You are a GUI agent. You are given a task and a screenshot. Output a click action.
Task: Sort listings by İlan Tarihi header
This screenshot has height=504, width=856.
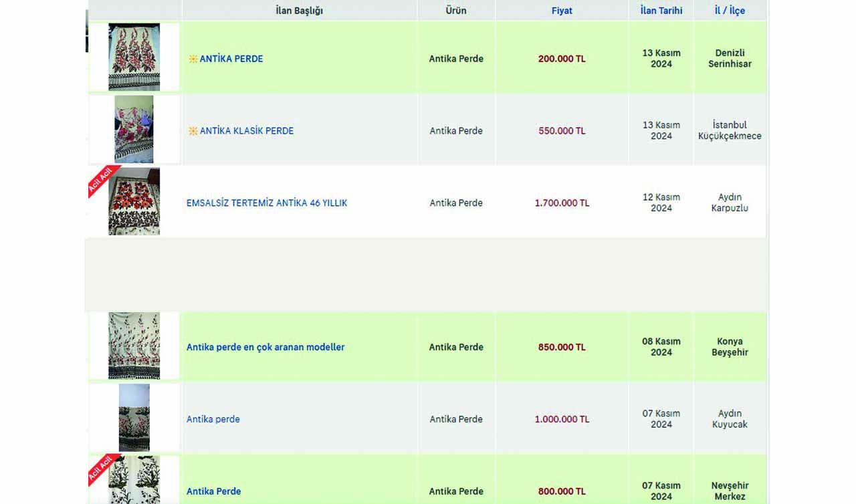point(661,11)
